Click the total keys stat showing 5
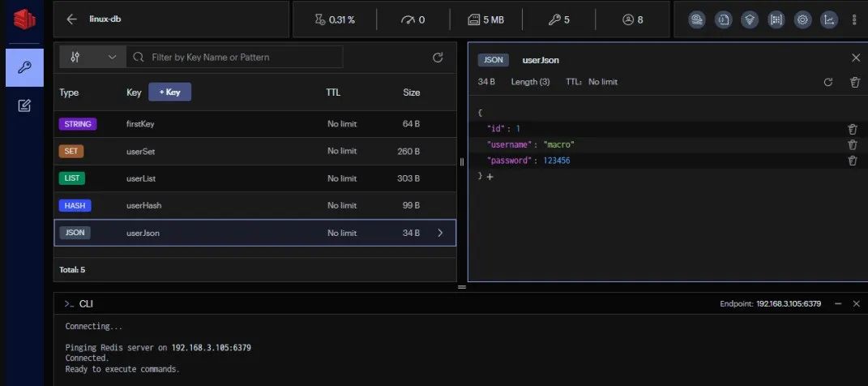Screen dimensions: 868x386 click(558, 20)
